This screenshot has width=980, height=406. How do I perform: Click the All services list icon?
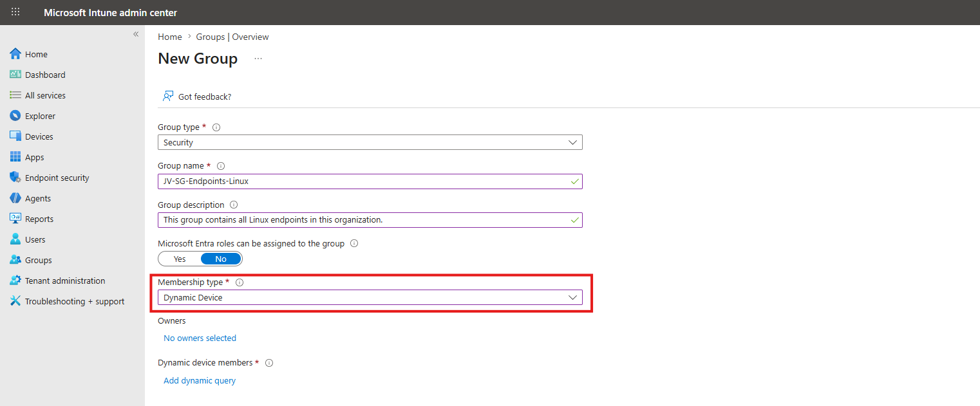tap(15, 95)
